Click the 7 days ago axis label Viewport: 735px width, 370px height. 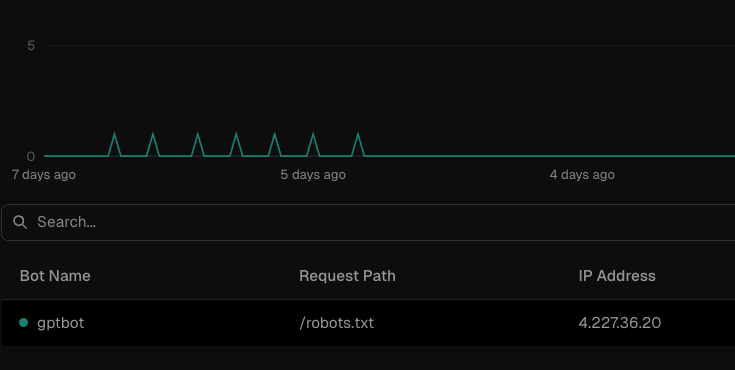[x=44, y=175]
